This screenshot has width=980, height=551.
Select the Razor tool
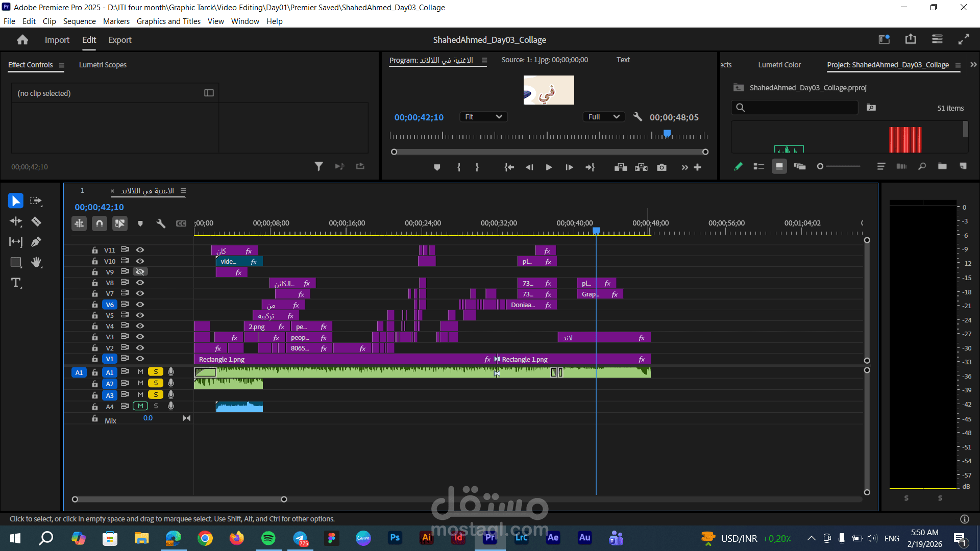[36, 221]
